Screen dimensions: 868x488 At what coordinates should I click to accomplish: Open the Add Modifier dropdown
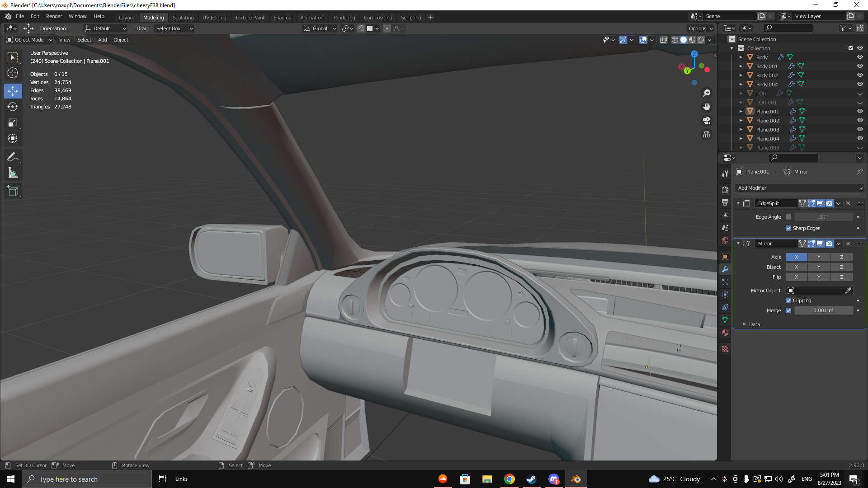(x=799, y=188)
